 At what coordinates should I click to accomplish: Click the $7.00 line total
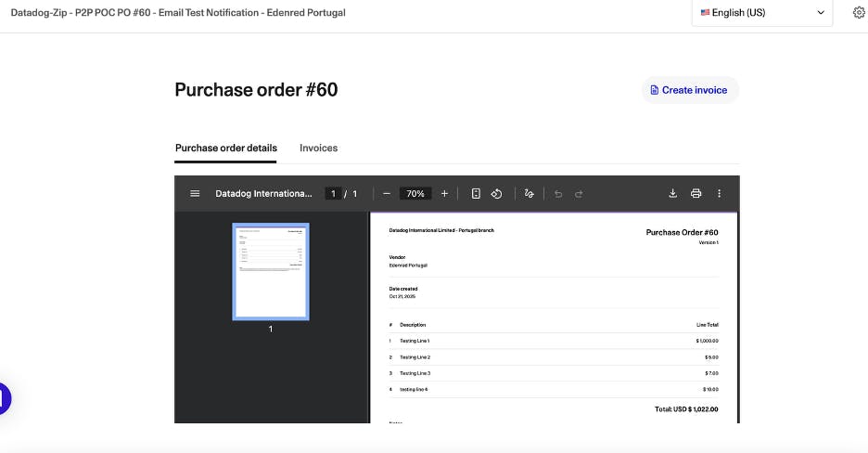click(x=712, y=373)
